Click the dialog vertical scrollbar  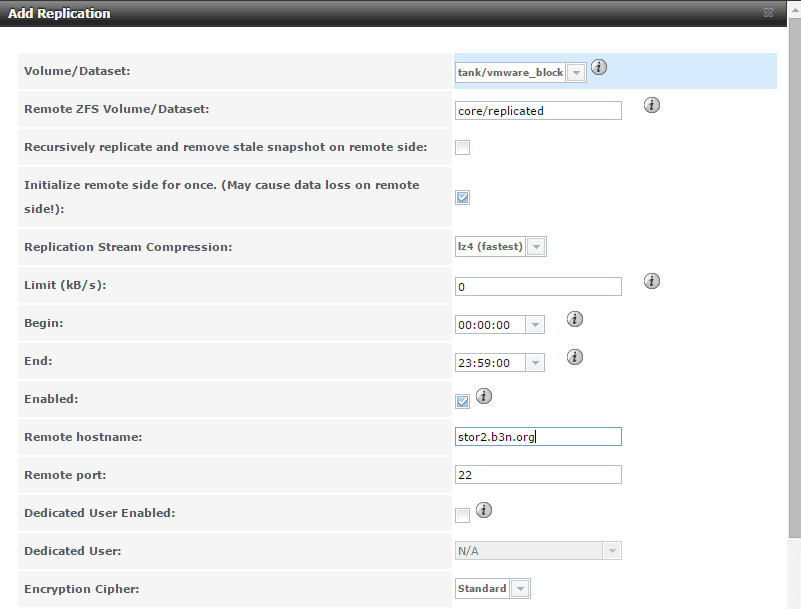click(794, 276)
